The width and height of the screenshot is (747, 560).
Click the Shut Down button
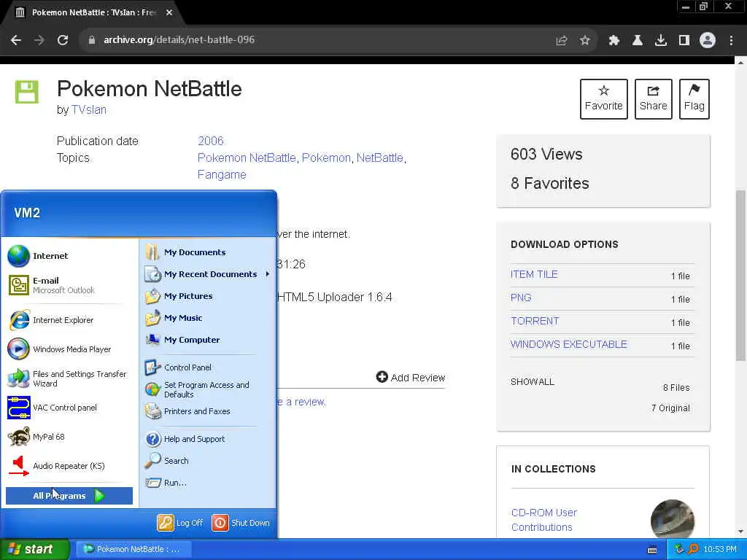click(x=241, y=522)
